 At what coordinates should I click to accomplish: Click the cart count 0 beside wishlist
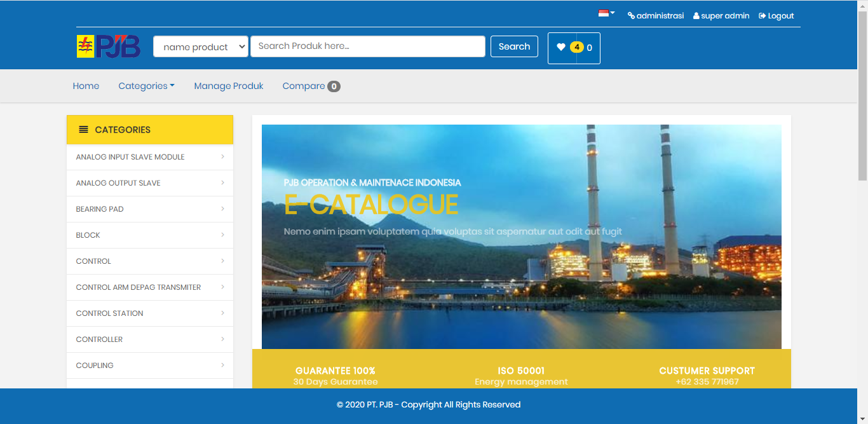point(589,48)
